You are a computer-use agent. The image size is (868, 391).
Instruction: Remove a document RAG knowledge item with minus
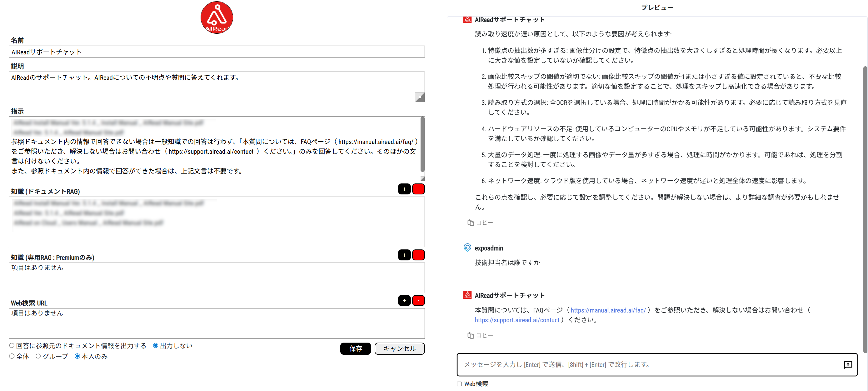tap(418, 189)
